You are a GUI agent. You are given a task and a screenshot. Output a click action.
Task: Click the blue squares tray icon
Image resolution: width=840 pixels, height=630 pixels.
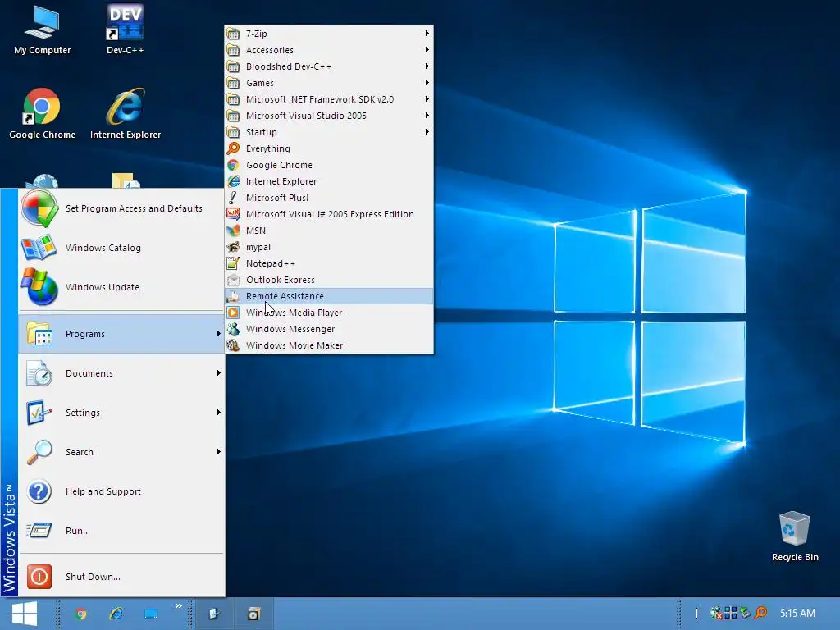(x=731, y=612)
